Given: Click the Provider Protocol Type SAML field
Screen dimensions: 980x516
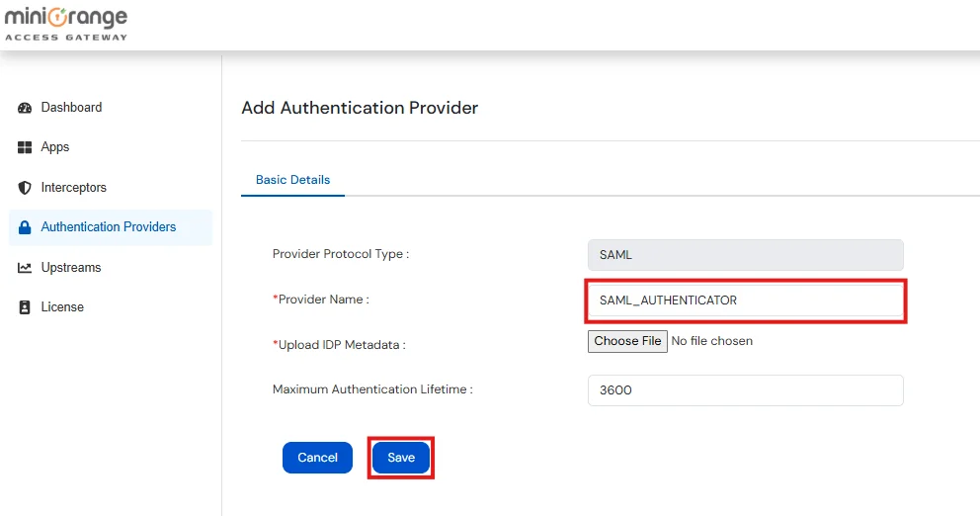Looking at the screenshot, I should 746,255.
